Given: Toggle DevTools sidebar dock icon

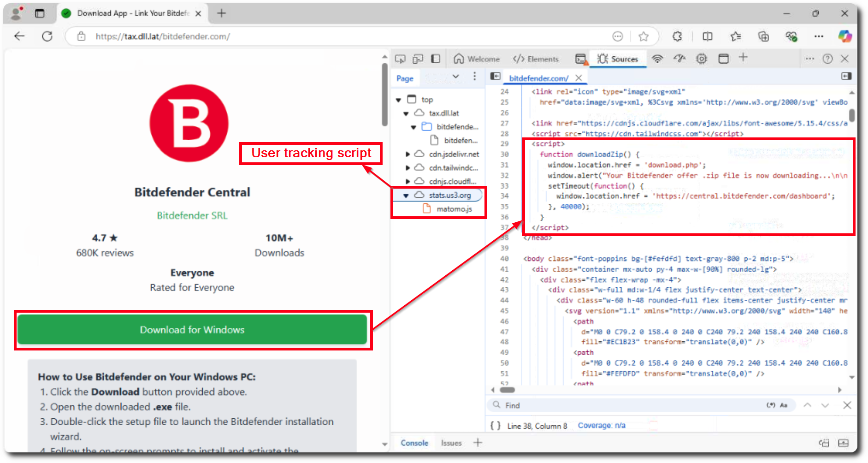Looking at the screenshot, I should 435,59.
